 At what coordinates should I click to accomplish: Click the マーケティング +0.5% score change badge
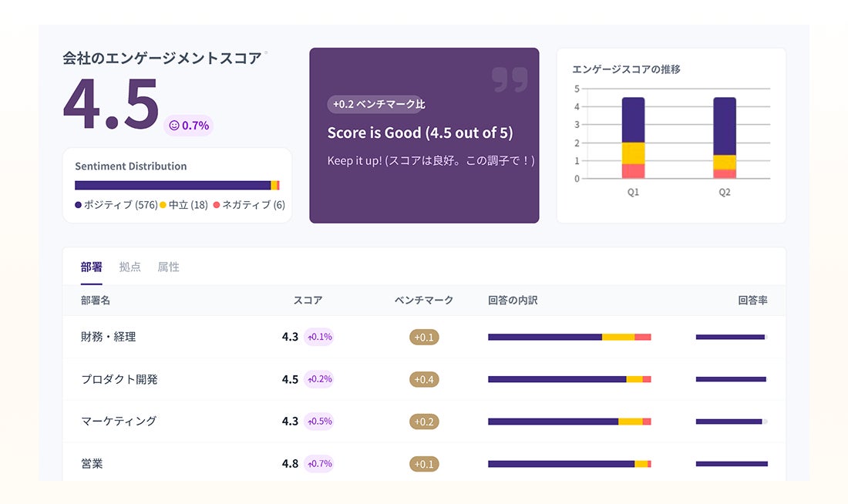point(319,422)
